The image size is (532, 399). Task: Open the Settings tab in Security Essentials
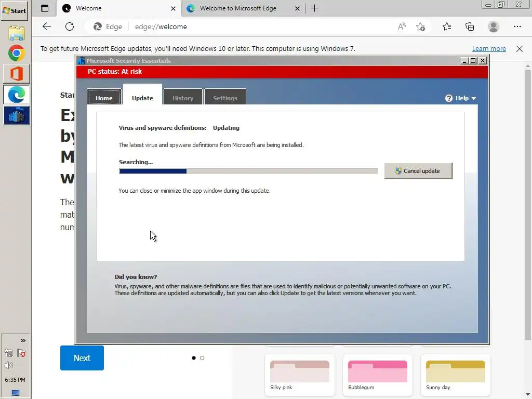click(x=225, y=98)
